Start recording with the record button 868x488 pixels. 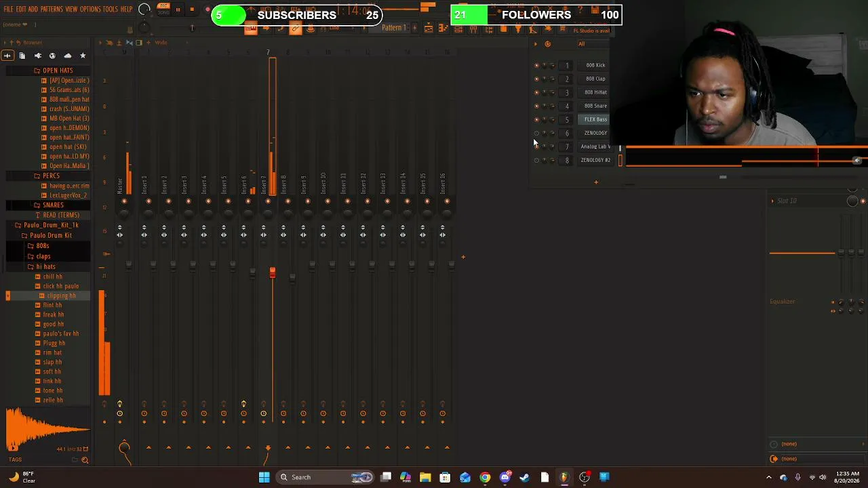pyautogui.click(x=207, y=9)
